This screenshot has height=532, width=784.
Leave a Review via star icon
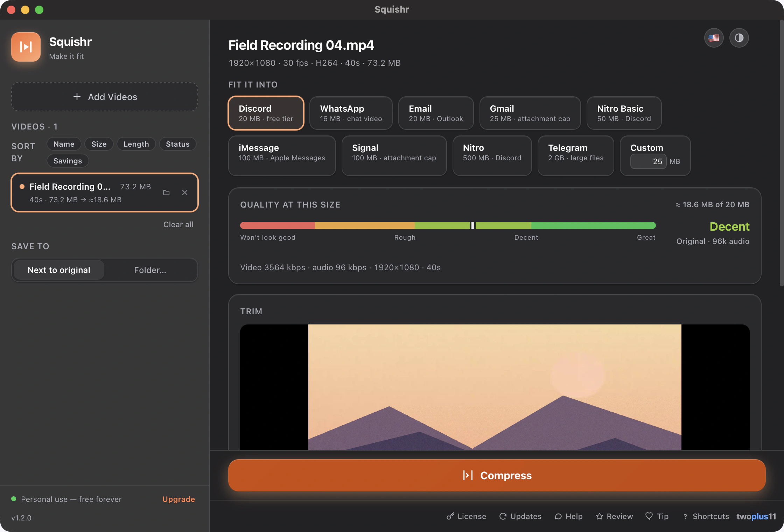[614, 516]
